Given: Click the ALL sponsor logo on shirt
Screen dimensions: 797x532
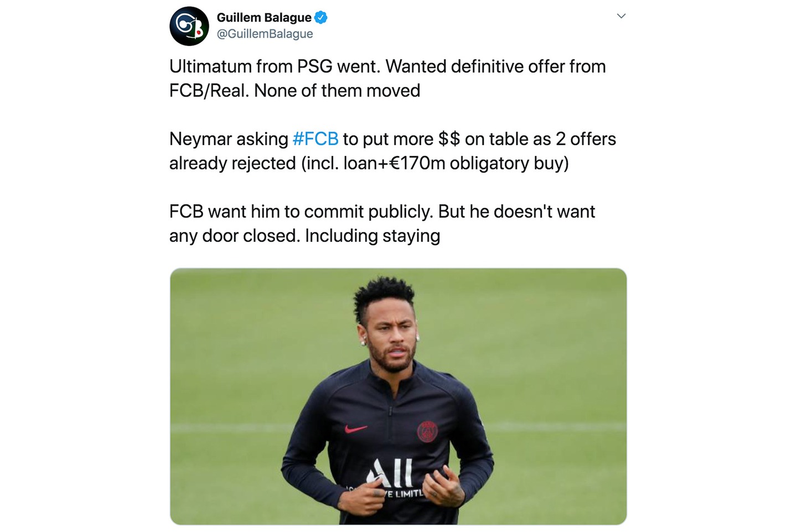Looking at the screenshot, I should click(396, 472).
